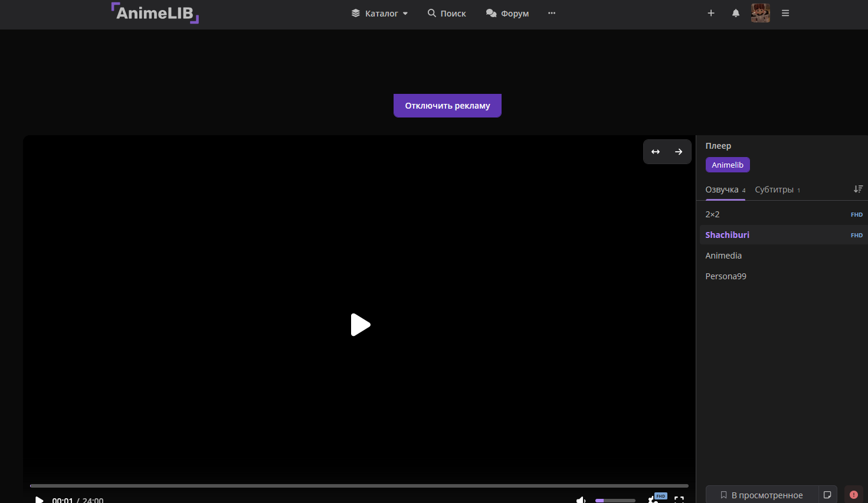The height and width of the screenshot is (503, 868).
Task: Toggle wide player mode with double-arrow icon
Action: pyautogui.click(x=656, y=152)
